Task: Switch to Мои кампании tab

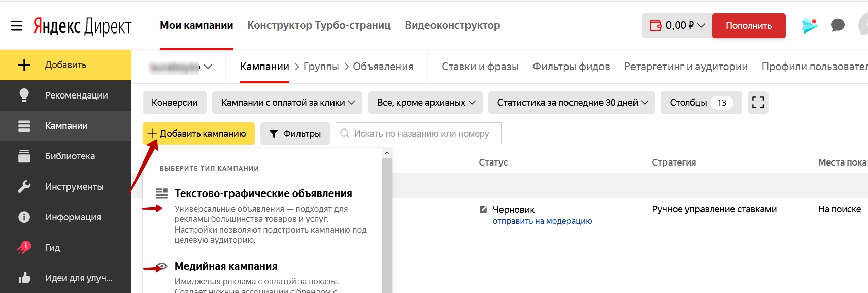Action: pyautogui.click(x=196, y=25)
